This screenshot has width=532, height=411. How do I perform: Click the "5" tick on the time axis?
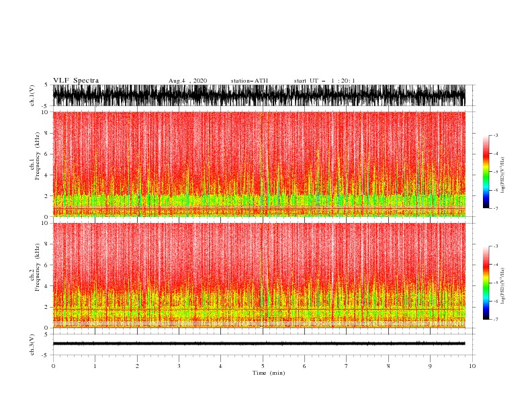click(x=263, y=366)
